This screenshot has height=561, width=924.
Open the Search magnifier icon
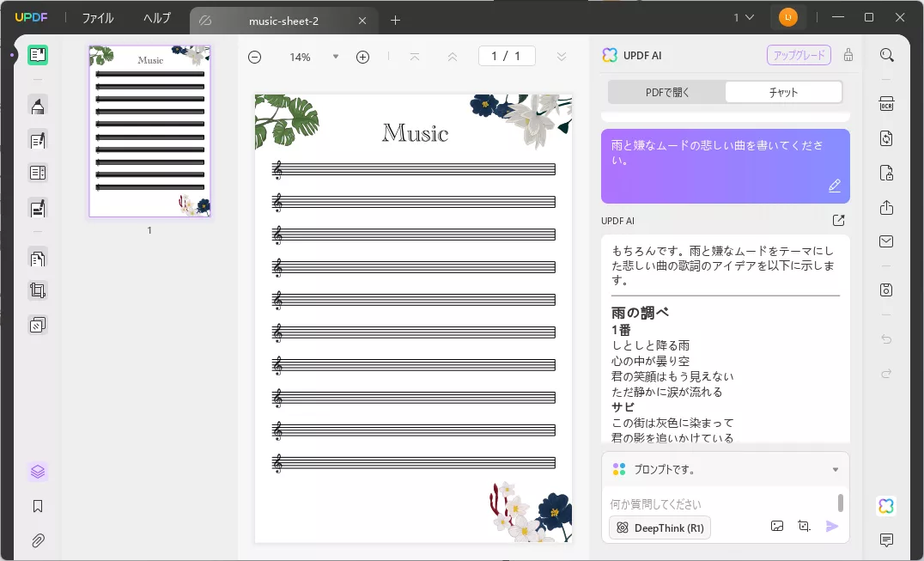coord(887,55)
